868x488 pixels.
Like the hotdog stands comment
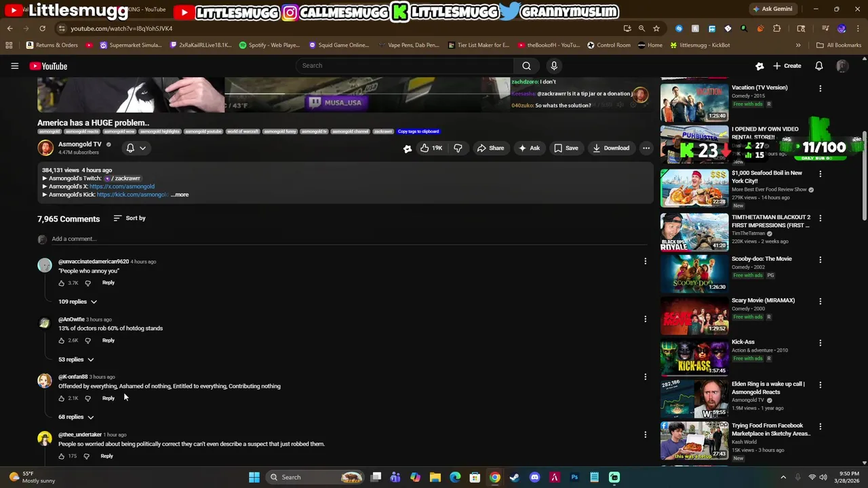pyautogui.click(x=61, y=340)
